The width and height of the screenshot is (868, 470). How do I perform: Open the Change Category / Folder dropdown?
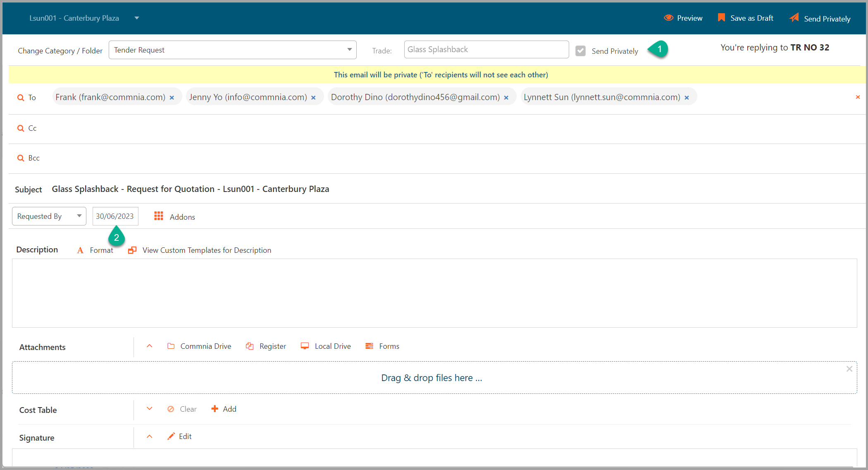click(x=232, y=50)
